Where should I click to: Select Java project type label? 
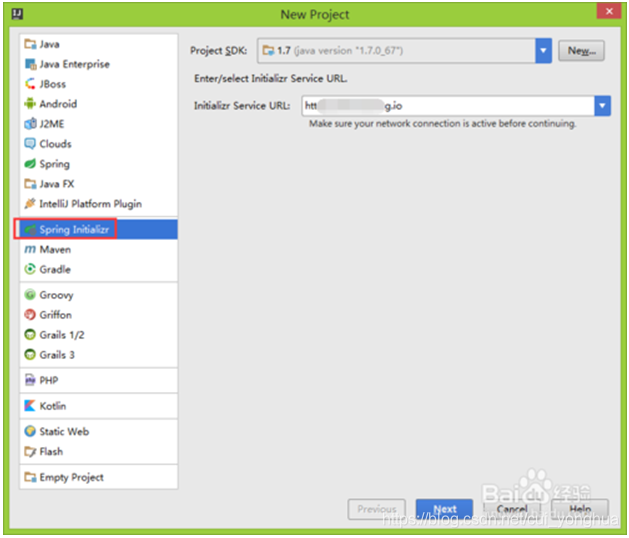point(49,44)
